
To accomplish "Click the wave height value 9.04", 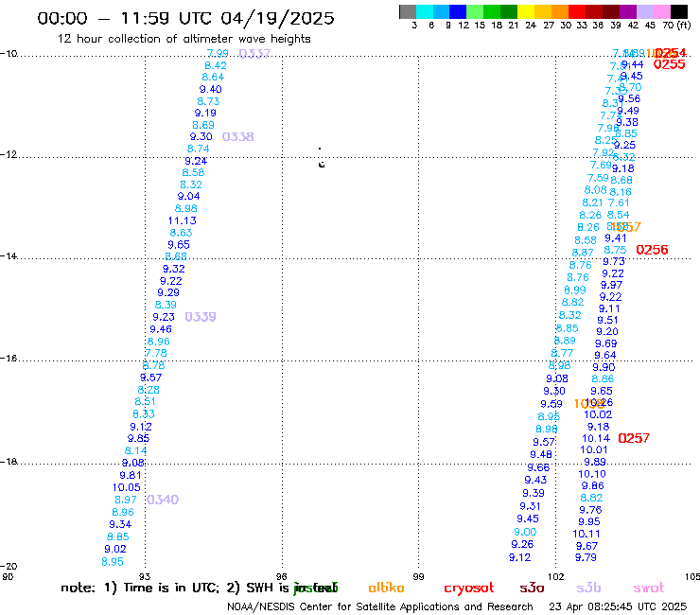I will click(x=188, y=196).
